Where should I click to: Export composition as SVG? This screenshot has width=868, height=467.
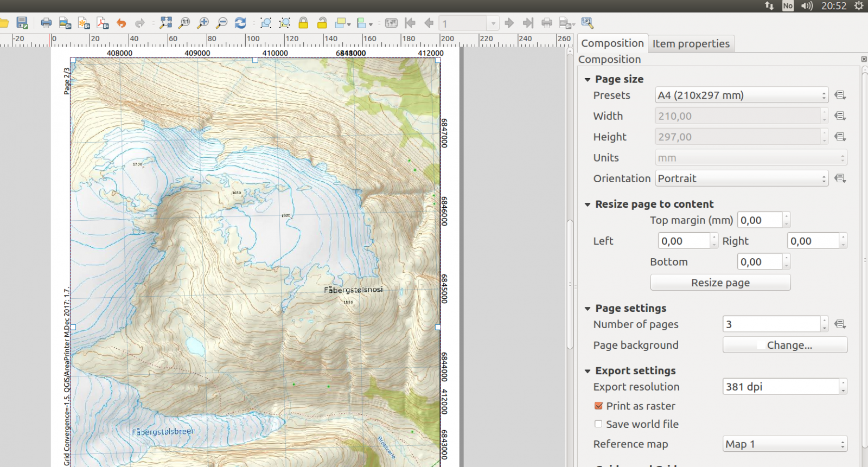click(x=84, y=23)
